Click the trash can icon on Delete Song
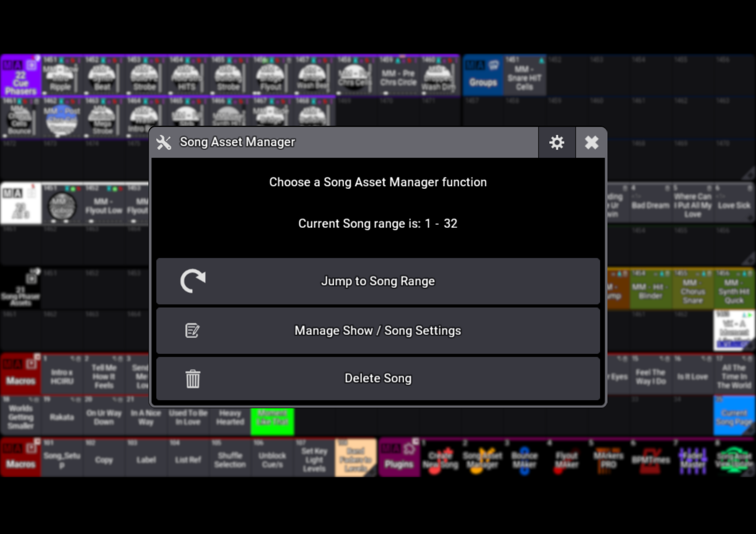The height and width of the screenshot is (534, 756). click(193, 379)
